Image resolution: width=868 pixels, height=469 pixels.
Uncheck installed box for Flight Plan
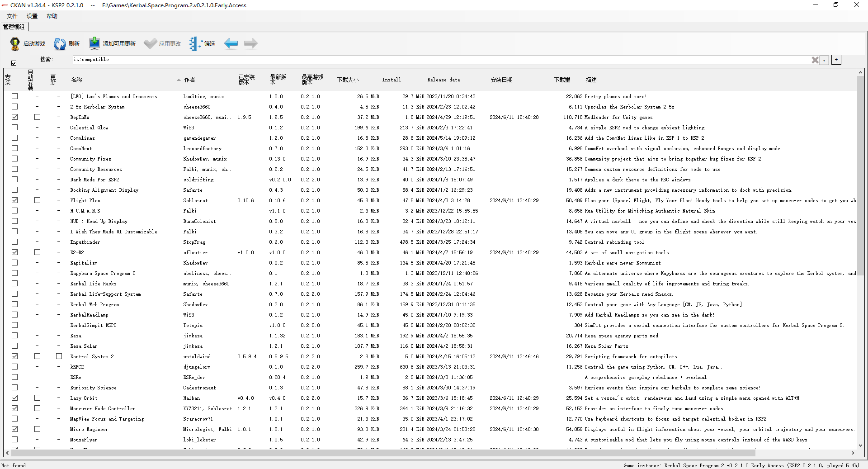click(14, 200)
